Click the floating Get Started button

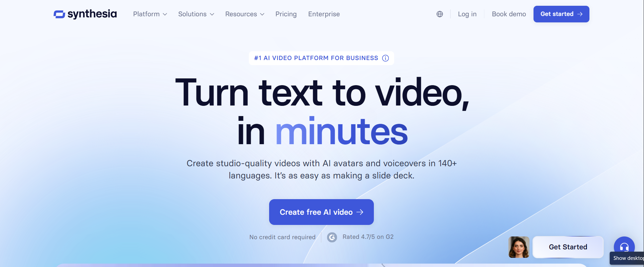point(568,247)
